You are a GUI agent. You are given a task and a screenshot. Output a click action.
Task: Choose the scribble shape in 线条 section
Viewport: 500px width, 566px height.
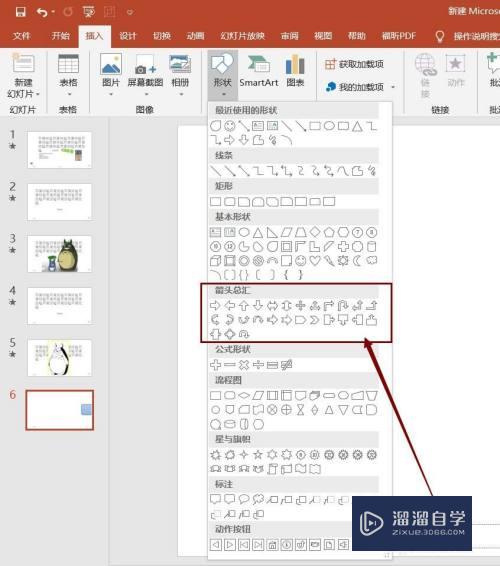[x=371, y=171]
